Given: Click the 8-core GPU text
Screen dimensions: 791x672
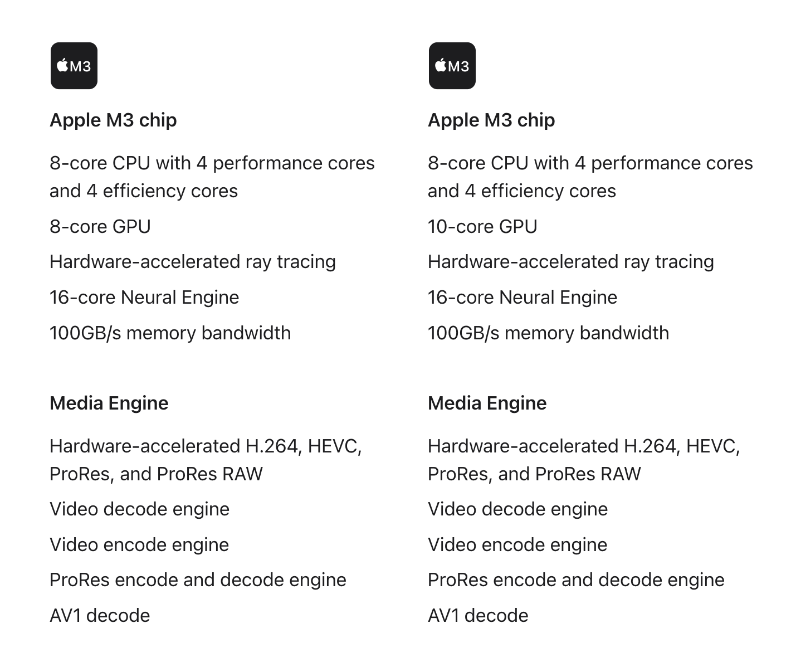Looking at the screenshot, I should pyautogui.click(x=100, y=227).
